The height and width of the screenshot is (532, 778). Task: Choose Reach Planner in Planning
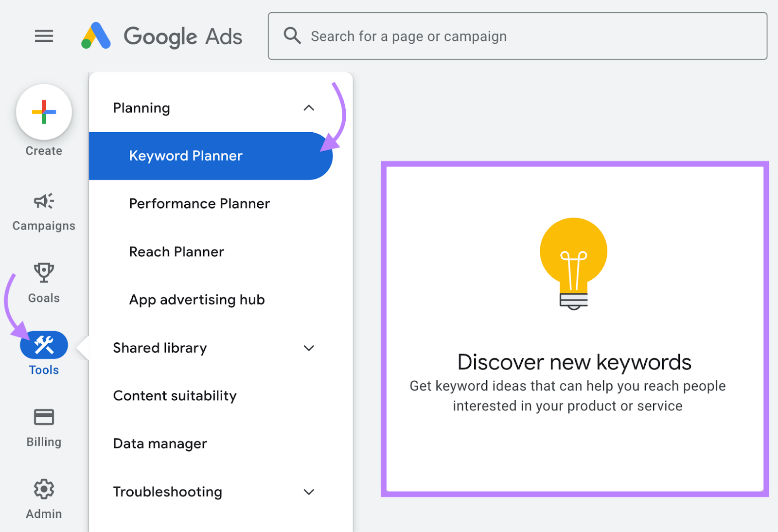click(177, 252)
